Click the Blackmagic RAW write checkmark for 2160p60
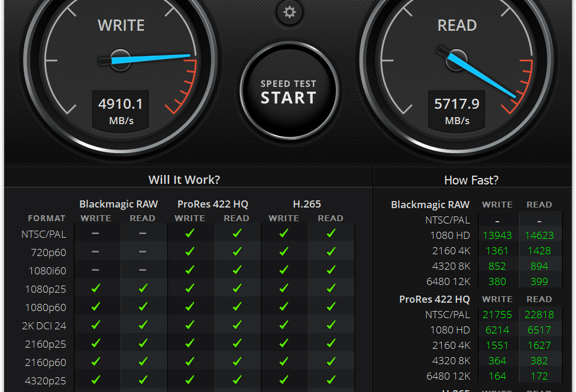This screenshot has width=576, height=392. click(x=96, y=361)
